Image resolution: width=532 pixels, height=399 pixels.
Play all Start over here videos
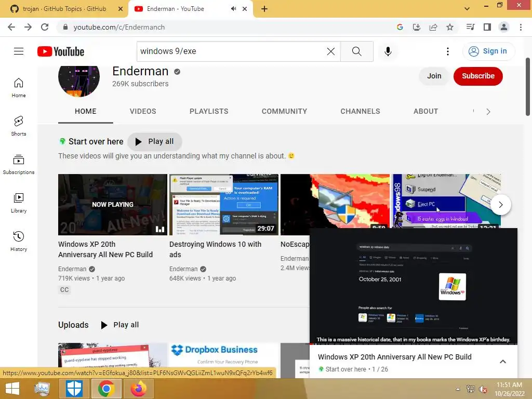[x=155, y=141]
